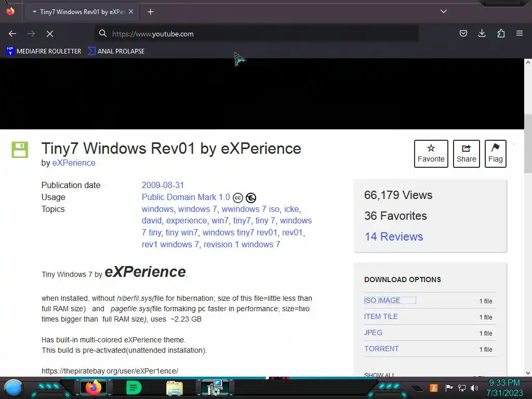The width and height of the screenshot is (532, 399).
Task: Click the Favorite star button
Action: [431, 154]
